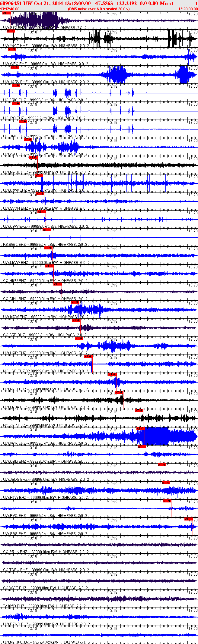198x644 pixels.
Task: Click the pick marker on UW.JEDS trace
Action: 162,465
